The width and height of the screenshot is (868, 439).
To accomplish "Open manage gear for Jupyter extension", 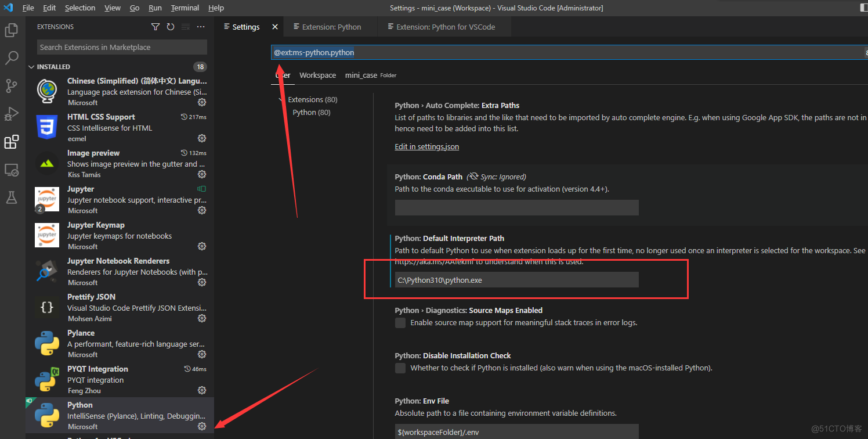I will pyautogui.click(x=202, y=210).
